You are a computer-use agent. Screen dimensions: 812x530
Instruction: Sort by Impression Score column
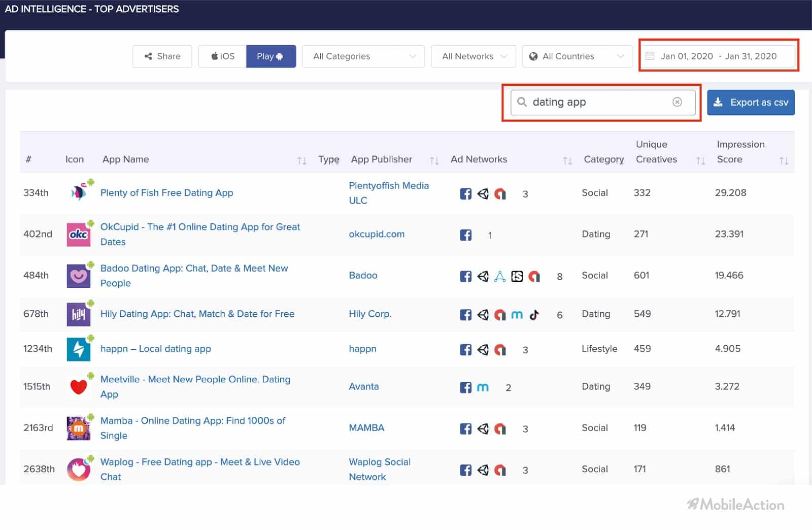[784, 160]
